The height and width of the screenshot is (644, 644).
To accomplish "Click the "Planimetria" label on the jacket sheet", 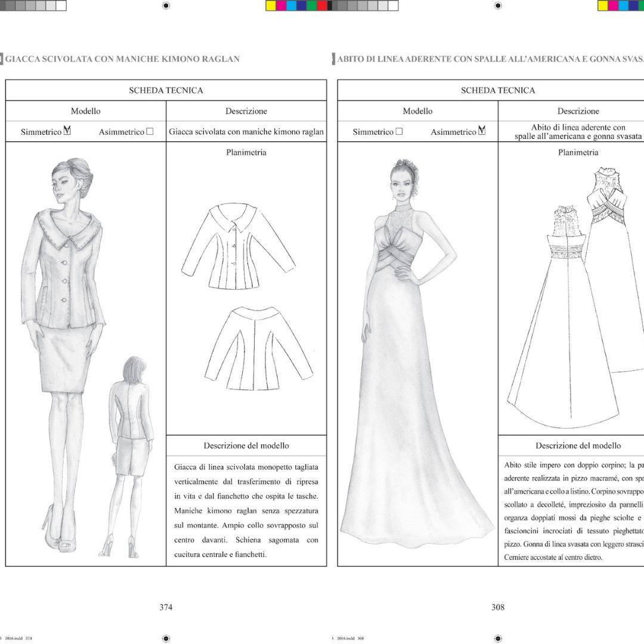I will 246,153.
